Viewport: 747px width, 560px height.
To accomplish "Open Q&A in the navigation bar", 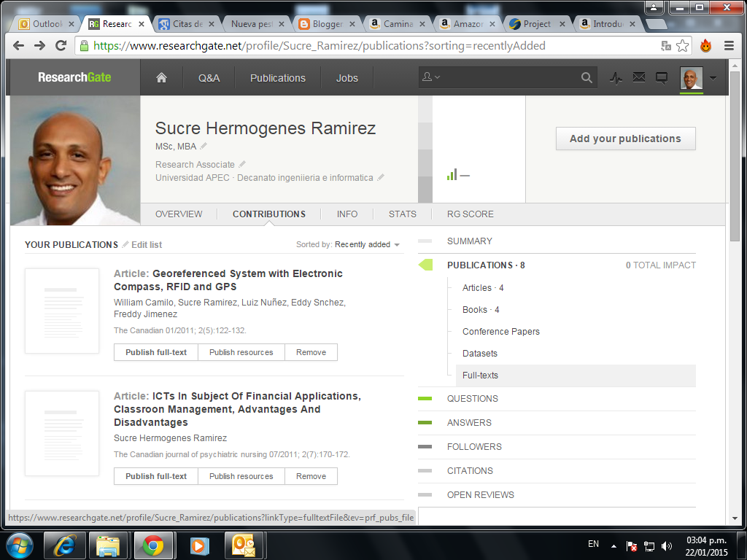I will coord(209,78).
